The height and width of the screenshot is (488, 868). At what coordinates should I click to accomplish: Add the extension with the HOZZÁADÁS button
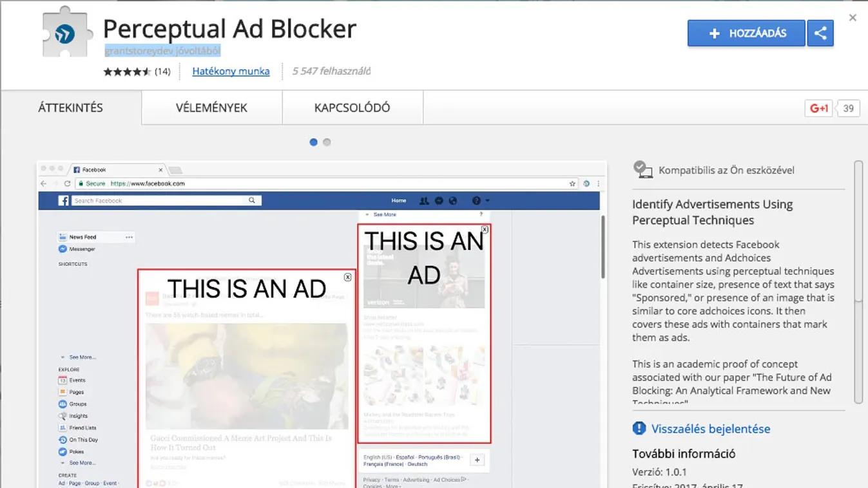746,33
